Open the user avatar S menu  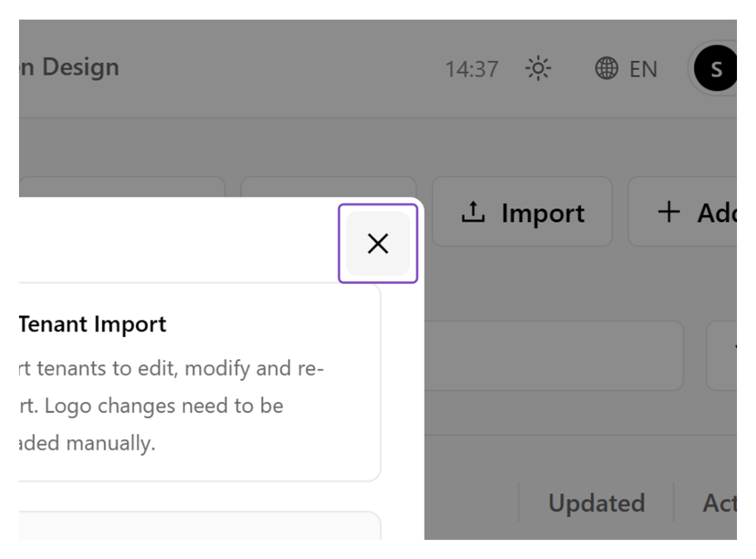715,69
